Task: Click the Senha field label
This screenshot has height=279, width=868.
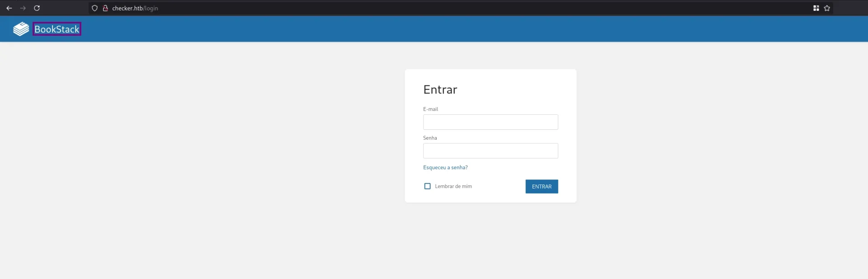Action: (x=430, y=138)
